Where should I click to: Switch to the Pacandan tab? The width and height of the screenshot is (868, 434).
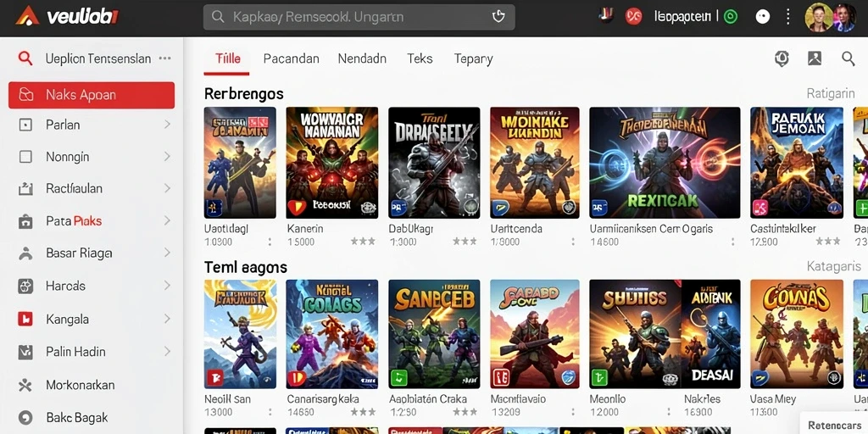click(x=292, y=58)
